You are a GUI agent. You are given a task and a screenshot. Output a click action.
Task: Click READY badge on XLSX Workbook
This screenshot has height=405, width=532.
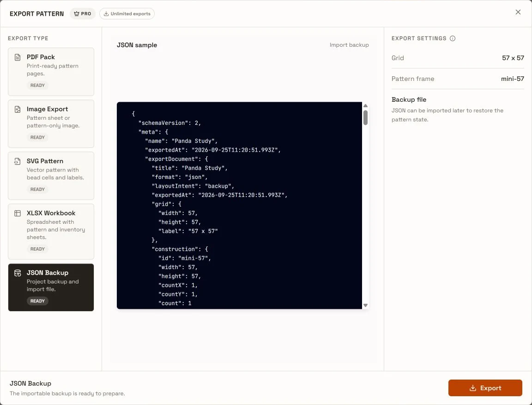coord(37,249)
